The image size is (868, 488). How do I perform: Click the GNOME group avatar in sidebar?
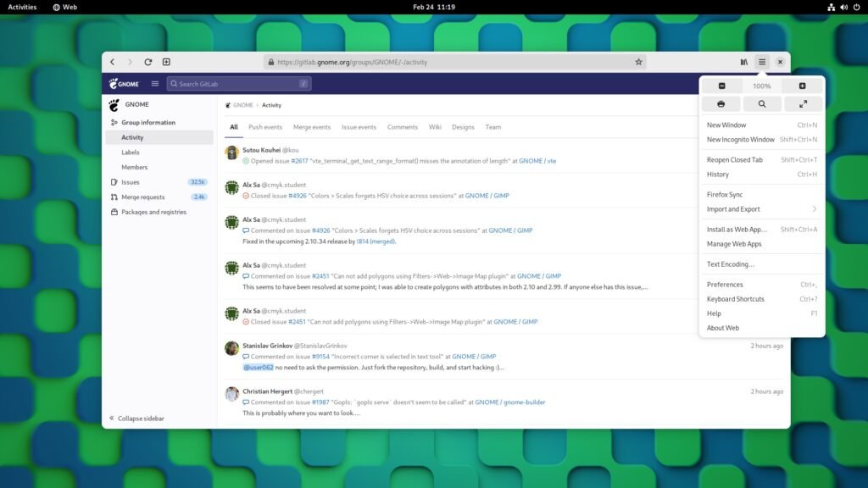tap(114, 104)
